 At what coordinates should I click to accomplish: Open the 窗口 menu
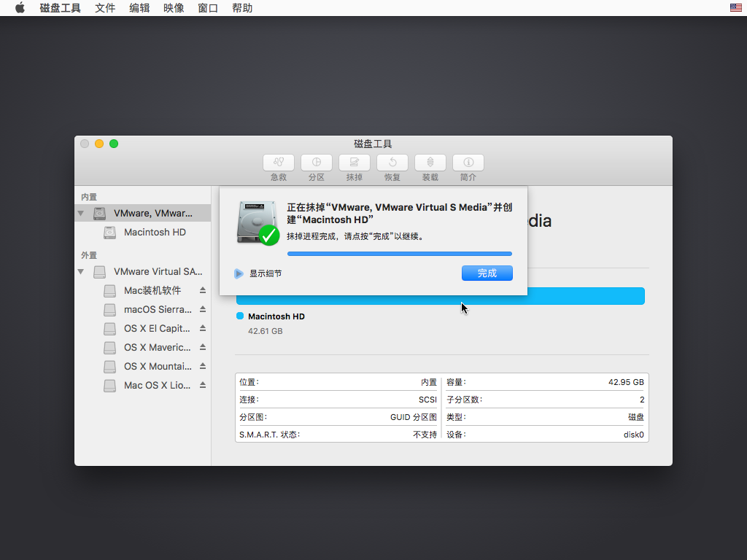click(208, 8)
